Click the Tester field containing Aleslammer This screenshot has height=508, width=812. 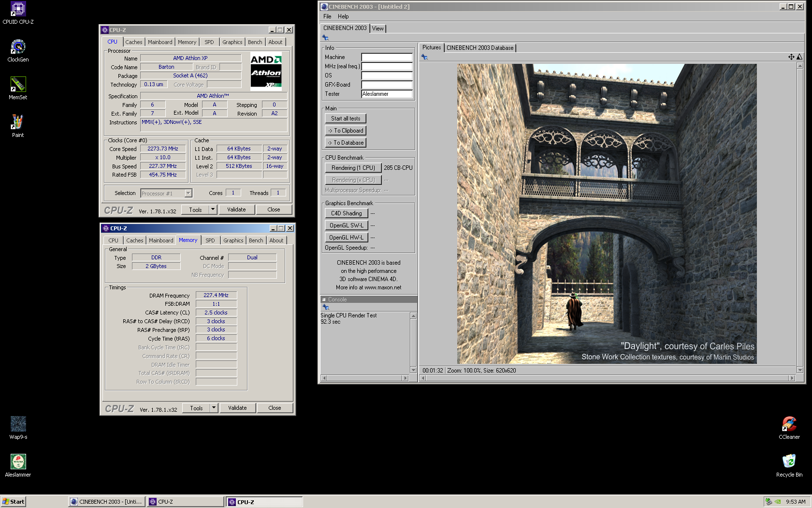[x=387, y=94]
